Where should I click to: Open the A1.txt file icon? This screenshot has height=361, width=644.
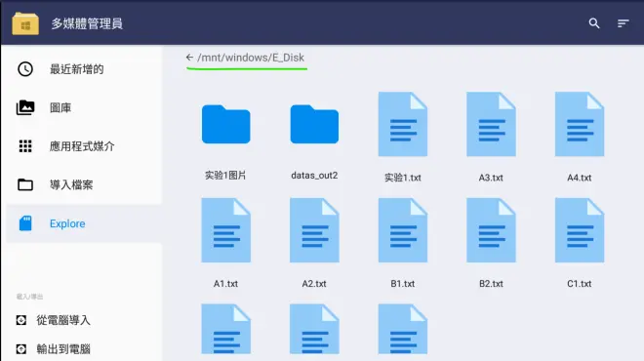226,230
